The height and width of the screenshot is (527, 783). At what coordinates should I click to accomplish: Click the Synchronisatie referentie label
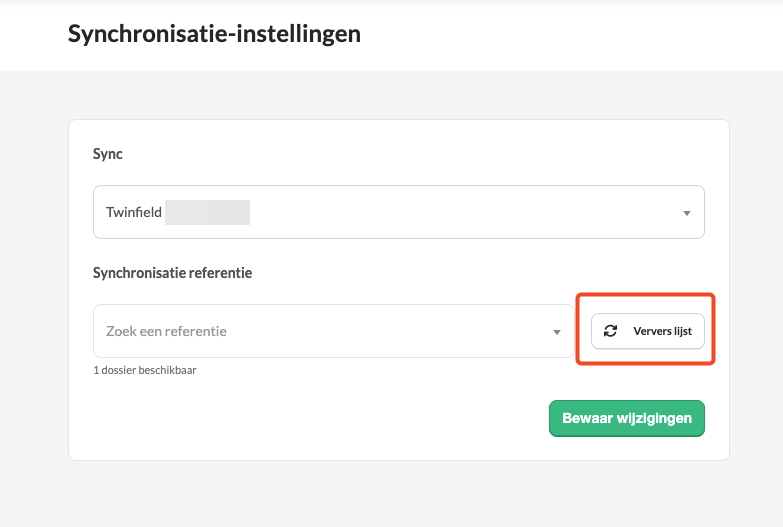(x=172, y=273)
